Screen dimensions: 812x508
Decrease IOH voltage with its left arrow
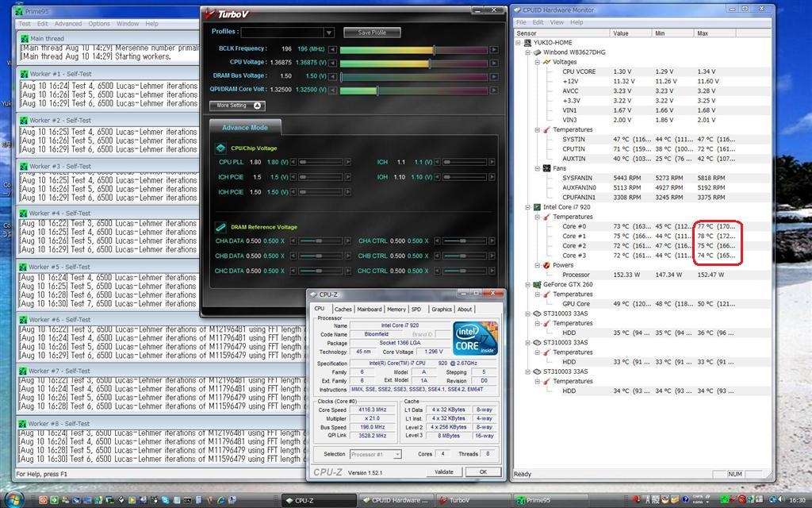click(x=437, y=177)
